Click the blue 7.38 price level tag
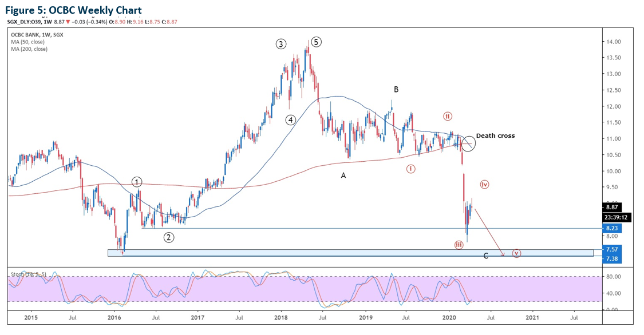The height and width of the screenshot is (335, 644). point(612,259)
